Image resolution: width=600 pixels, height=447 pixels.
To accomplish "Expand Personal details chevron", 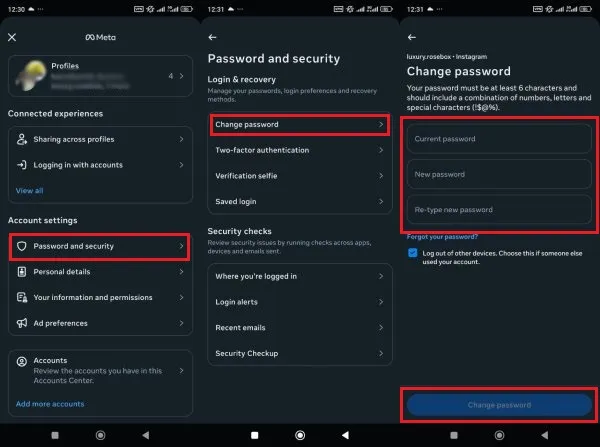I will pos(181,272).
